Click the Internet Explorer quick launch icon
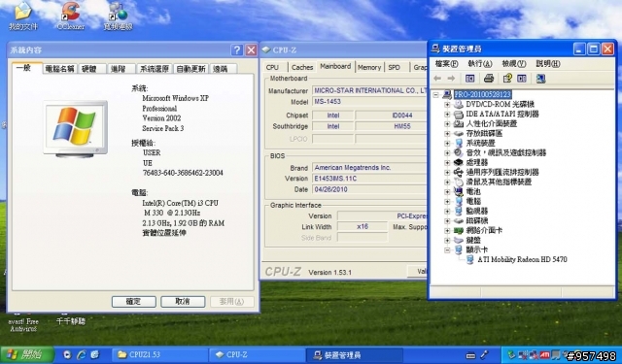The height and width of the screenshot is (364, 622). pyautogui.click(x=81, y=355)
